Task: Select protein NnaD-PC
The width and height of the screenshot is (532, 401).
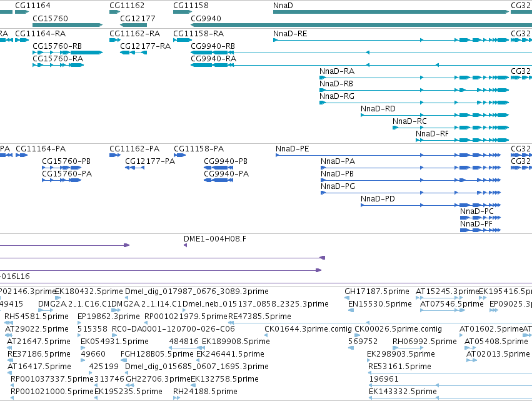Action: pos(477,212)
